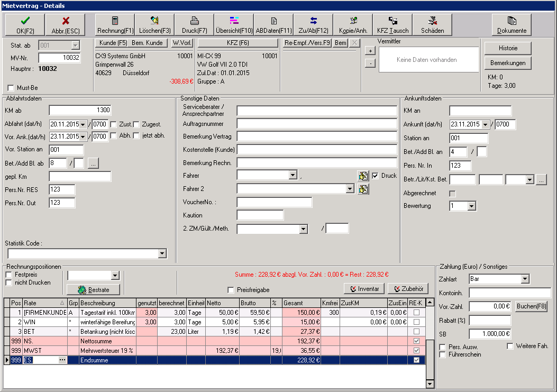557x392 pixels.
Task: Open the Übersicht(F10) overview
Action: [x=235, y=24]
